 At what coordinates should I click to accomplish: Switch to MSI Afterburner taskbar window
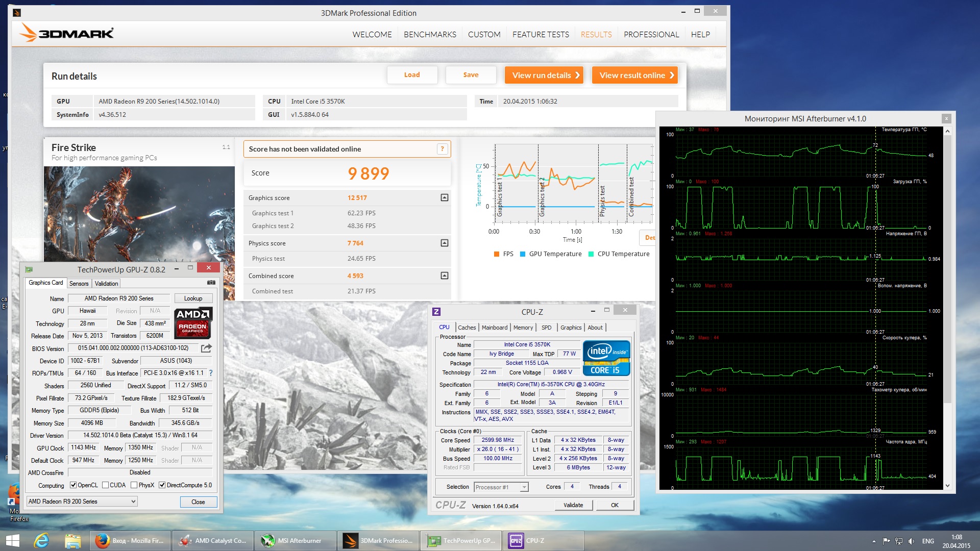(x=296, y=541)
